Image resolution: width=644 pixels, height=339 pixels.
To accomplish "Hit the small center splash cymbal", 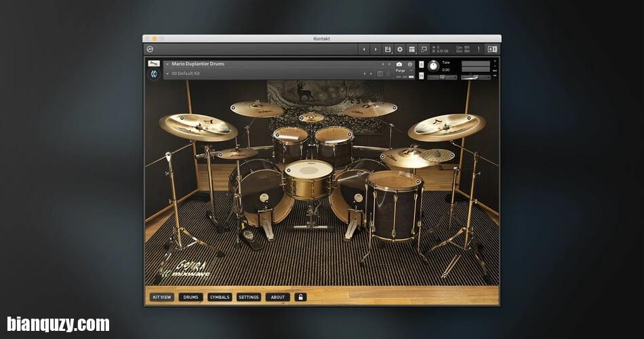I will [311, 118].
